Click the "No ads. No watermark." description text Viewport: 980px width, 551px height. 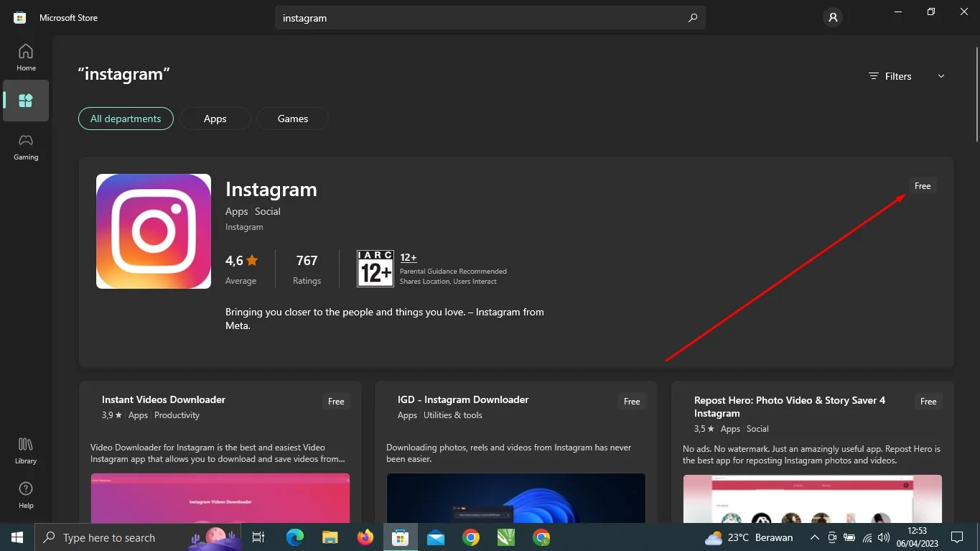click(811, 455)
